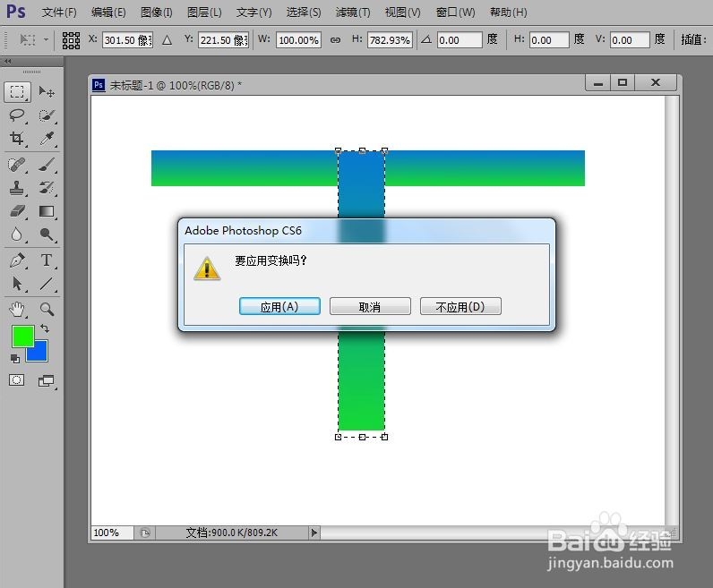This screenshot has height=588, width=713.
Task: Select the Dodge tool
Action: [x=47, y=234]
